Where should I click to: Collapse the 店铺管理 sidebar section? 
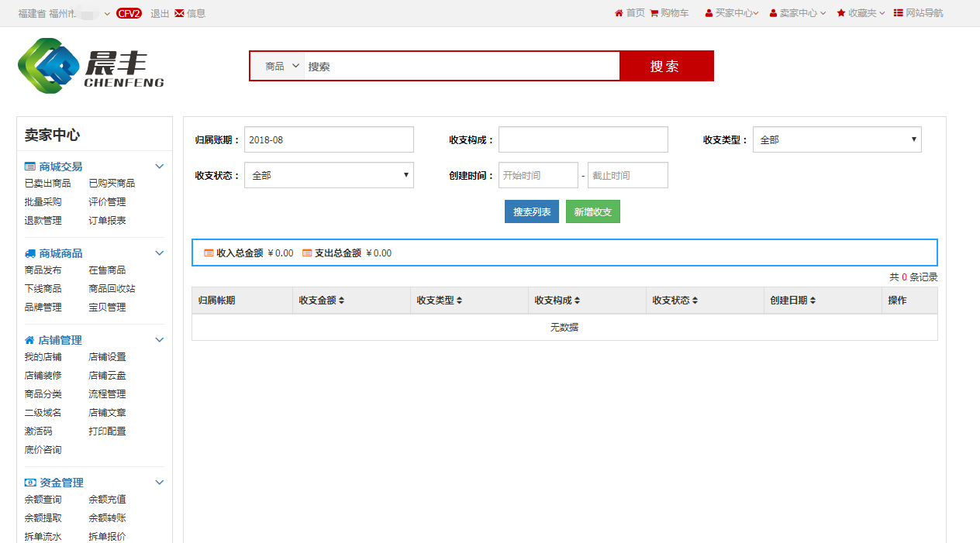[x=160, y=340]
